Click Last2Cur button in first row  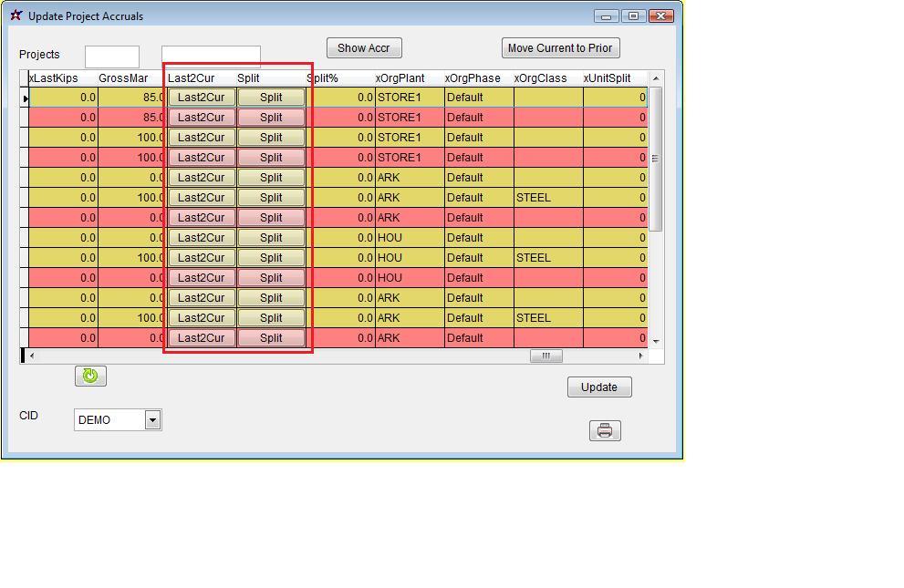(201, 98)
